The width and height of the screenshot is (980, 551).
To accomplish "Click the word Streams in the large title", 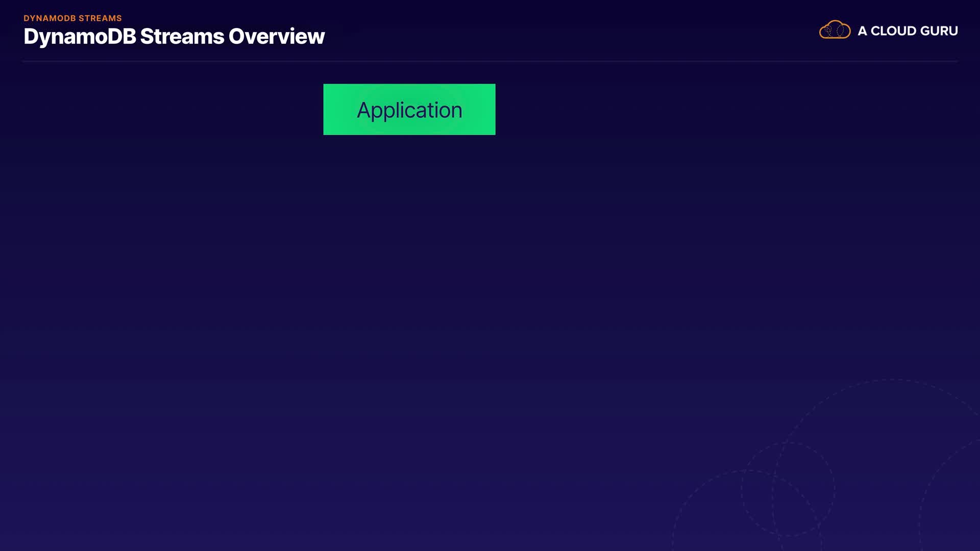I will 182,37.
